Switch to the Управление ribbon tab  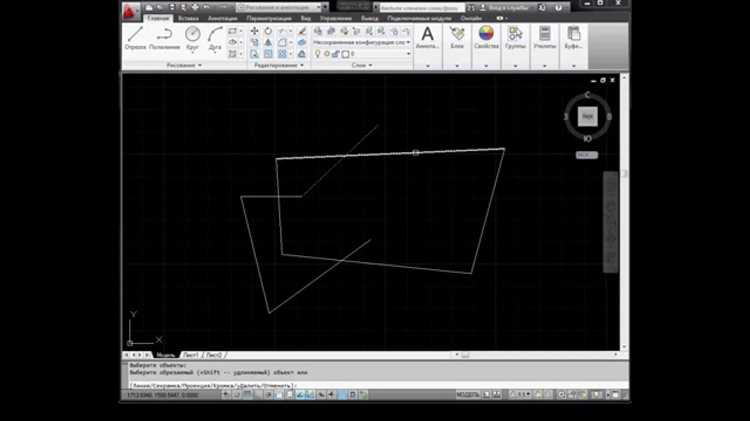pyautogui.click(x=336, y=18)
